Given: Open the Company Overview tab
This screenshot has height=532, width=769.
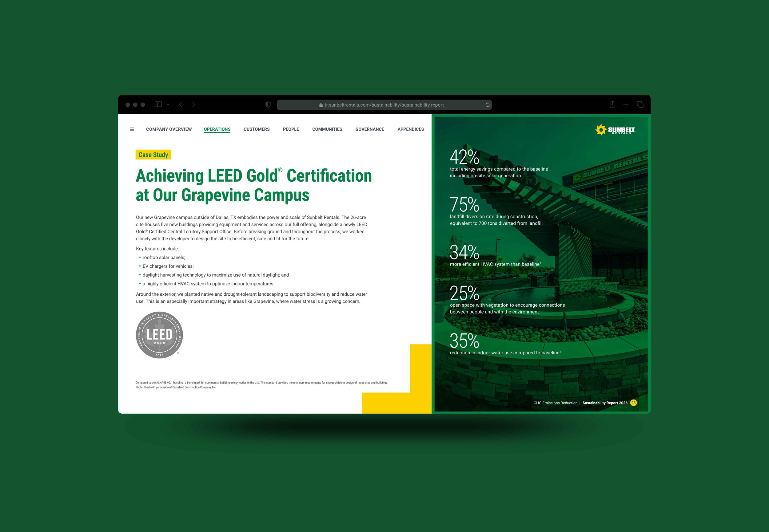Looking at the screenshot, I should (169, 129).
